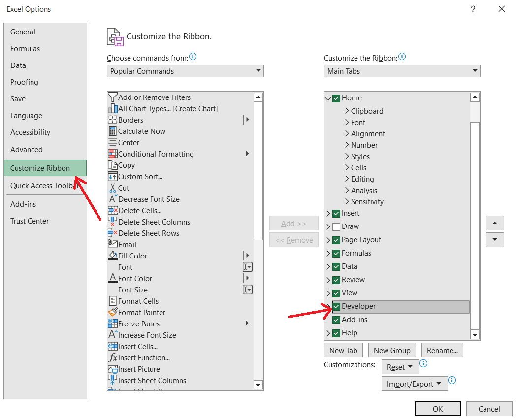Click the Copy command icon
Image resolution: width=516 pixels, height=420 pixels.
coord(113,165)
